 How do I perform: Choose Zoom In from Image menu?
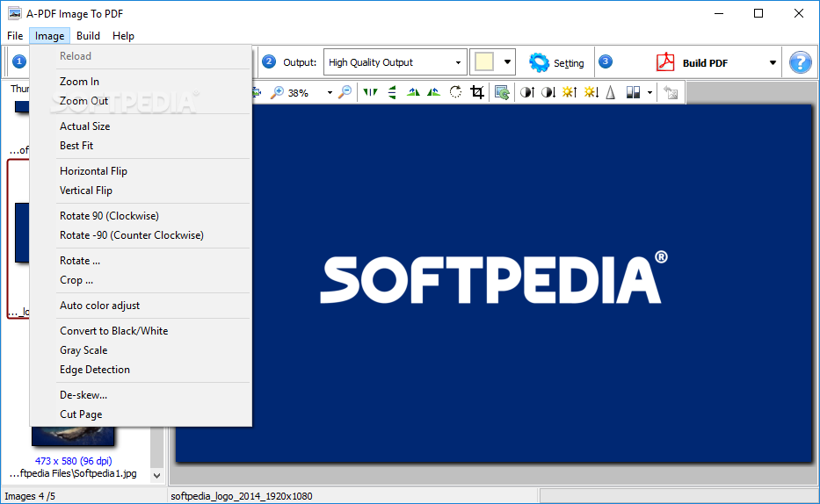click(x=142, y=82)
